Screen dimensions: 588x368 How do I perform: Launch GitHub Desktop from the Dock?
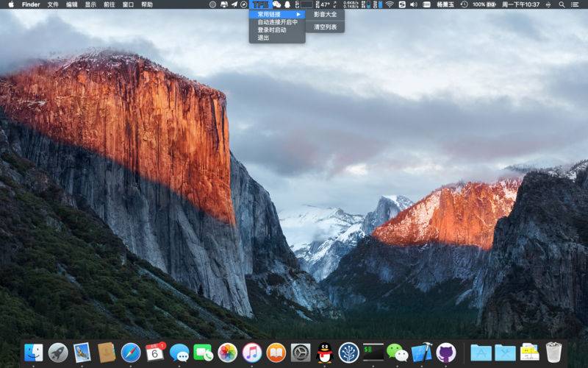[446, 353]
